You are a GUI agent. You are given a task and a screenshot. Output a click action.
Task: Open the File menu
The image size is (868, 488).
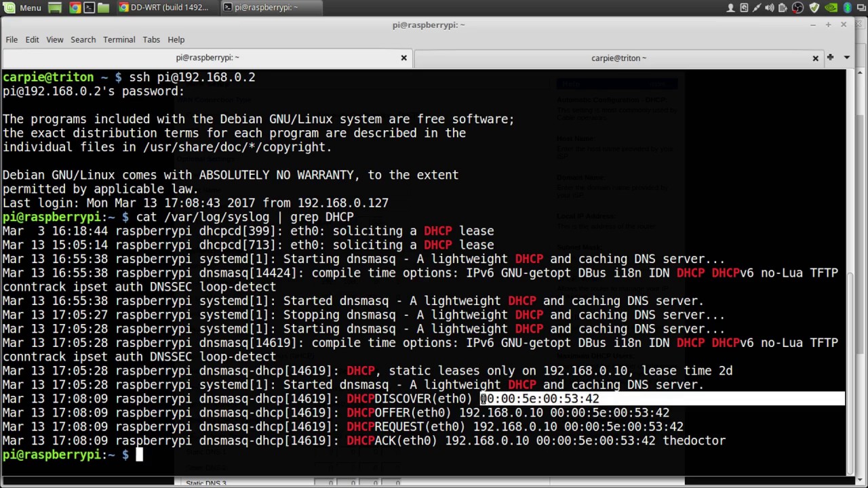pyautogui.click(x=12, y=39)
